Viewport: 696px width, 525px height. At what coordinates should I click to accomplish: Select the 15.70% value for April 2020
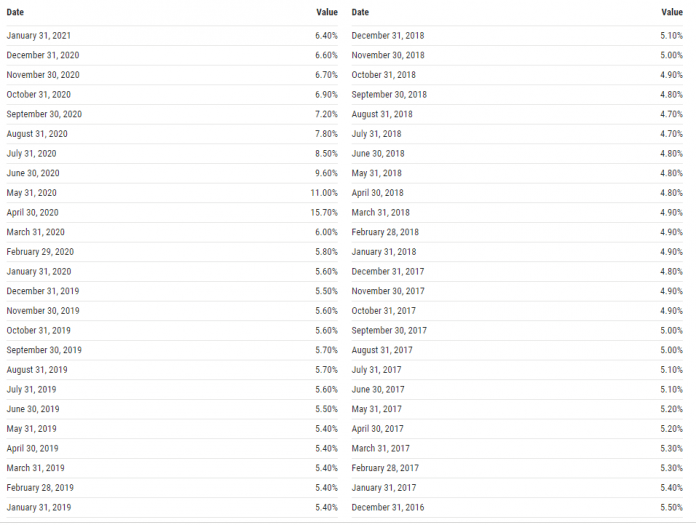point(324,213)
